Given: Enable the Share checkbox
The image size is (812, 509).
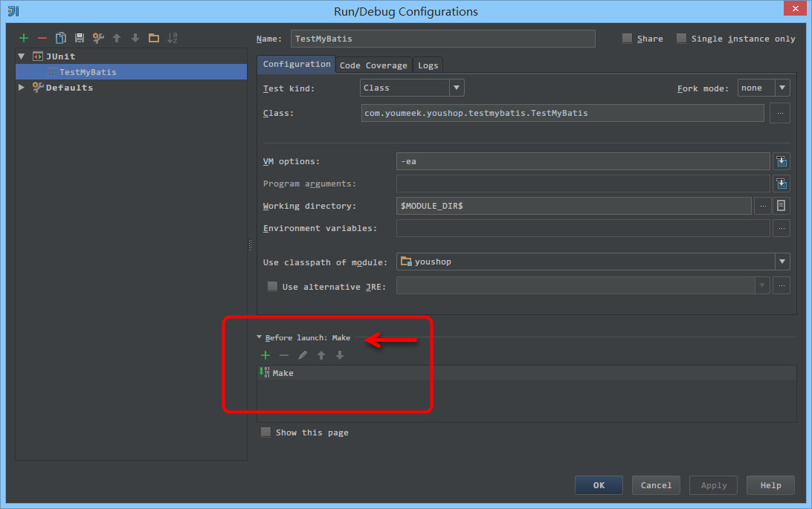Looking at the screenshot, I should coord(627,38).
